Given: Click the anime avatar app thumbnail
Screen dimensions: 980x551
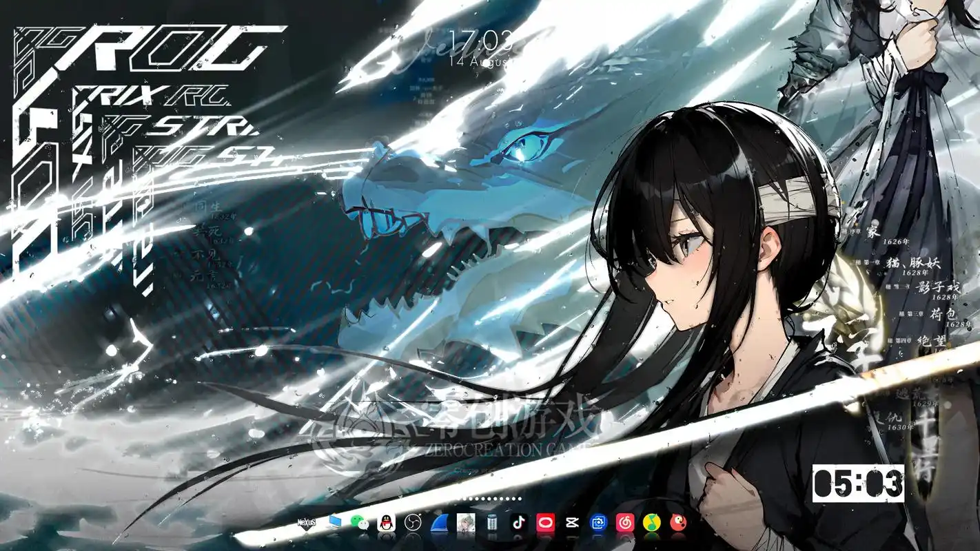Looking at the screenshot, I should (x=466, y=522).
